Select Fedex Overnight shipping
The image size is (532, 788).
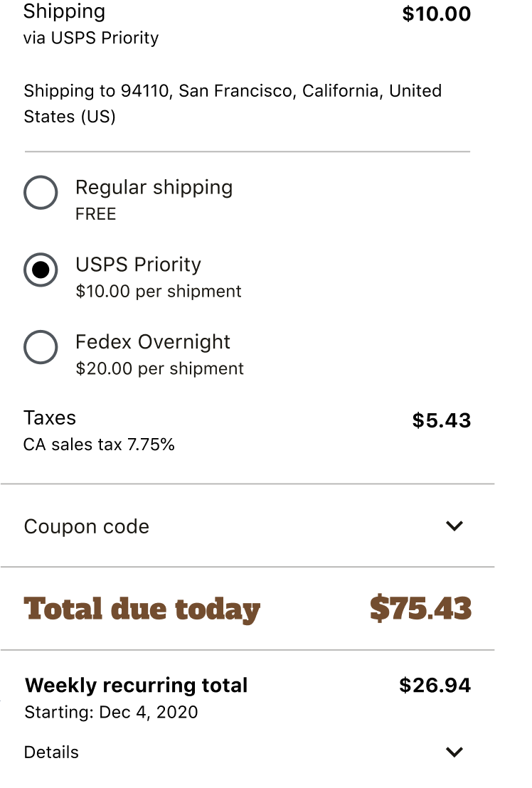pyautogui.click(x=41, y=348)
